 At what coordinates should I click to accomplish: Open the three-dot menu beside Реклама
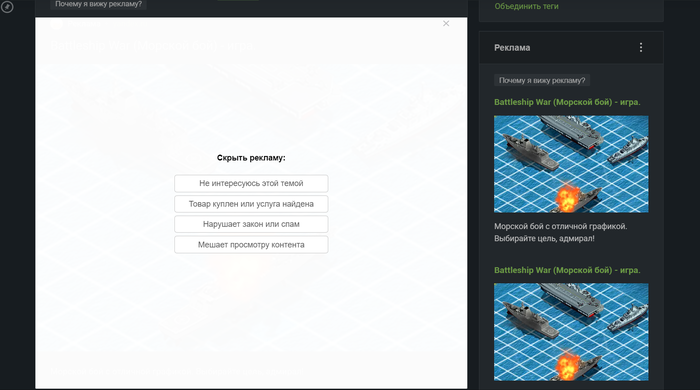[641, 47]
